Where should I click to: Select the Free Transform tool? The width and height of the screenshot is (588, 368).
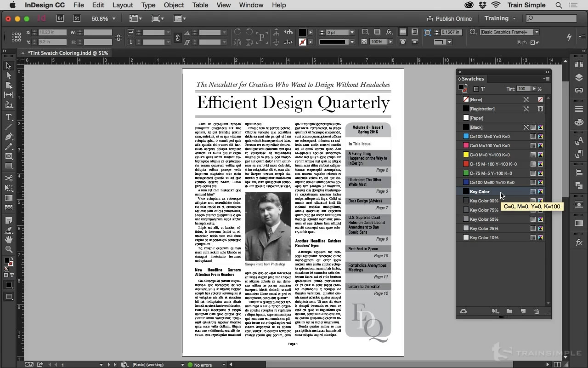tap(8, 188)
